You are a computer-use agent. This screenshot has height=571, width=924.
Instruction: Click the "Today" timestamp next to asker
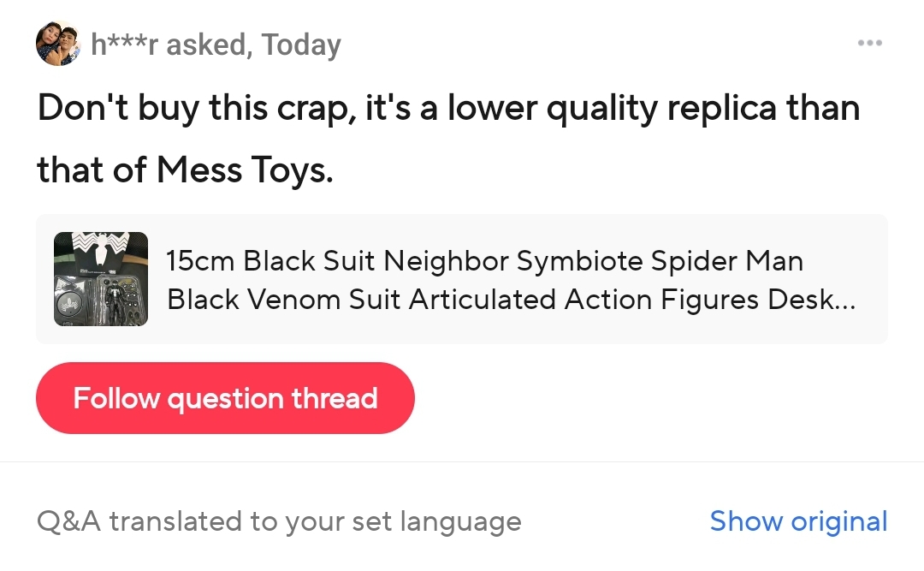[301, 45]
